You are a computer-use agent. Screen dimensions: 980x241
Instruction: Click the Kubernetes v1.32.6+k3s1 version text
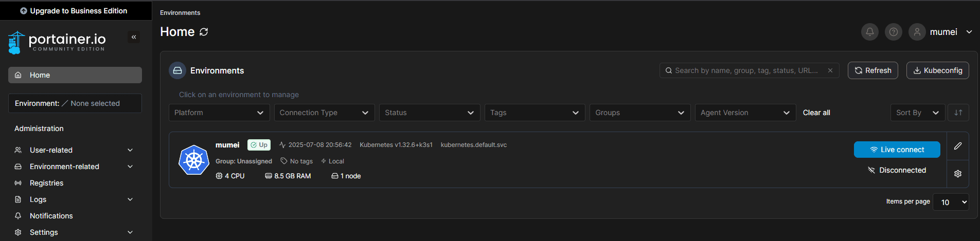[x=396, y=145]
